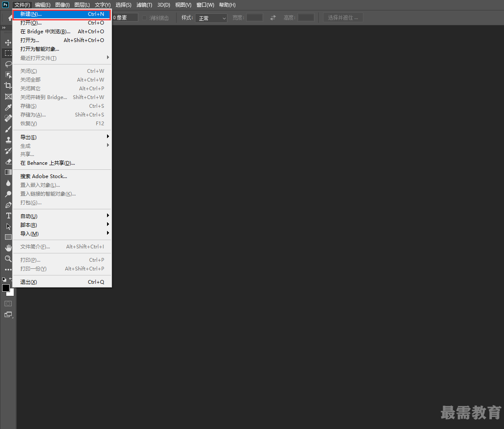504x429 pixels.
Task: Change screen mode icon
Action: click(8, 315)
